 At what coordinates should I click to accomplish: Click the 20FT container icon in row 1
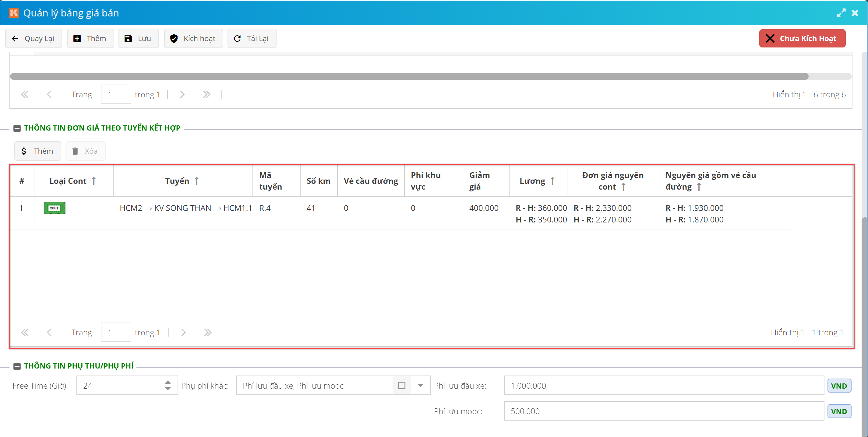tap(55, 208)
